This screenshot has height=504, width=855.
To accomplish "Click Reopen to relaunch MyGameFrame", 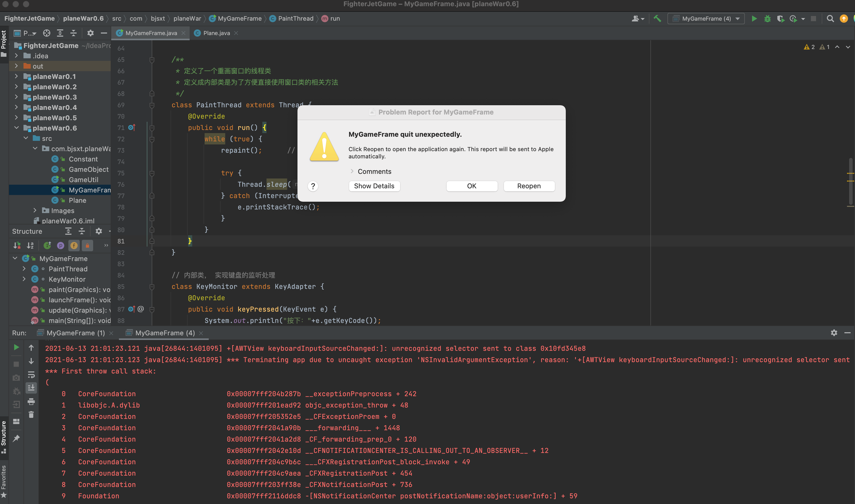I will [x=529, y=186].
